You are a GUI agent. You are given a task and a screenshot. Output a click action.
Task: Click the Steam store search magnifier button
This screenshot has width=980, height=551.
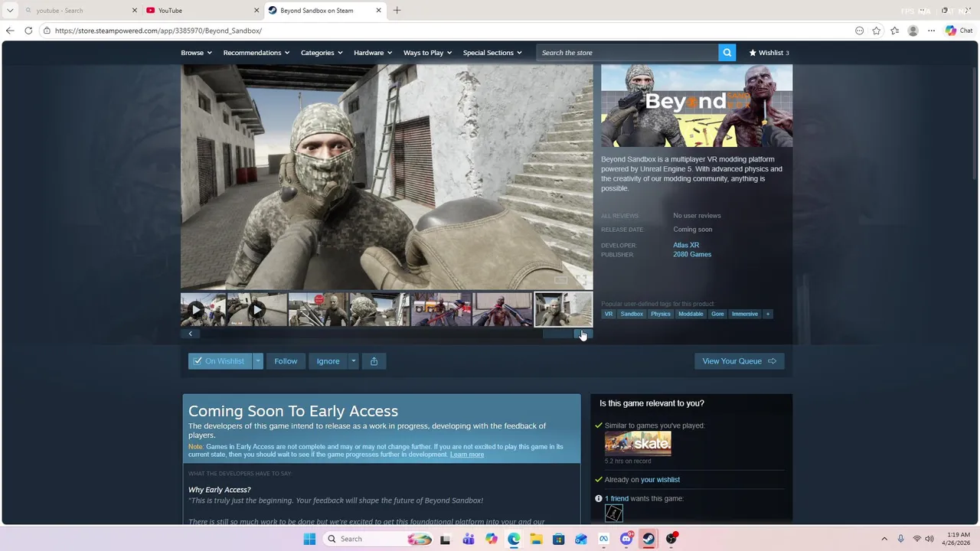(727, 53)
